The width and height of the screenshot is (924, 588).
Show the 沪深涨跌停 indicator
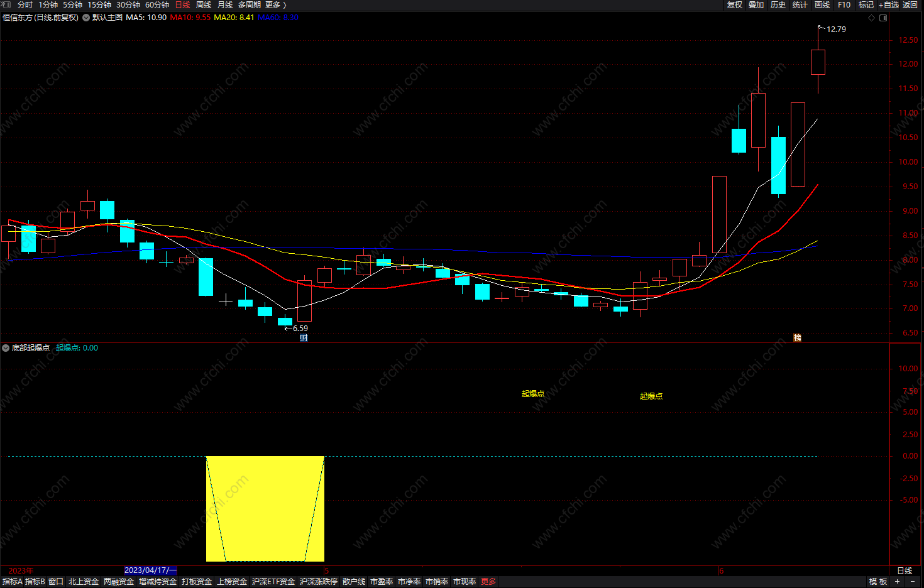coord(319,582)
